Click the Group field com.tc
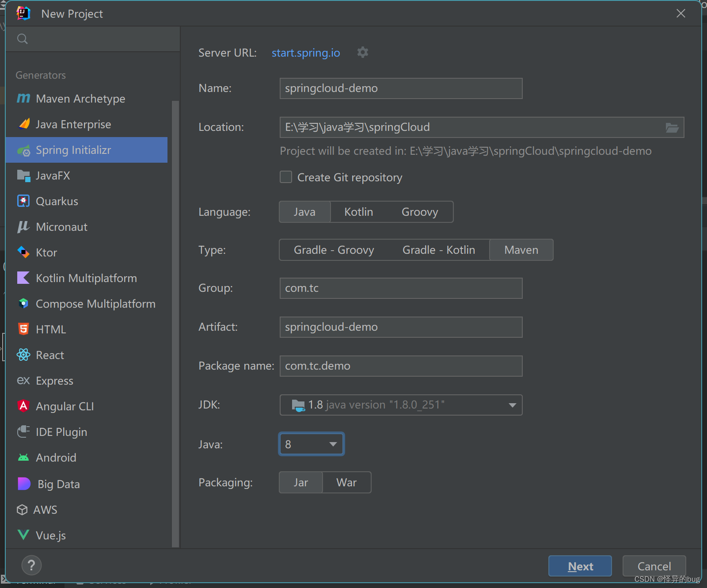707x588 pixels. (401, 288)
